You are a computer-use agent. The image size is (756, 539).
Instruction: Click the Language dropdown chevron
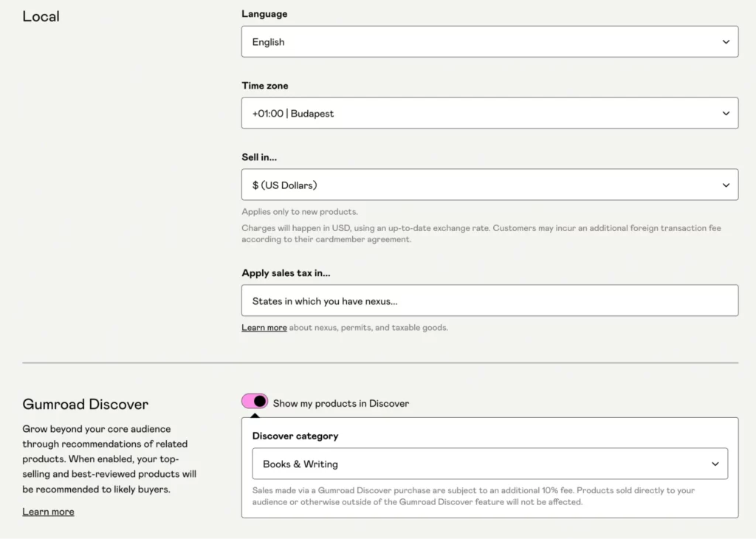pos(726,41)
